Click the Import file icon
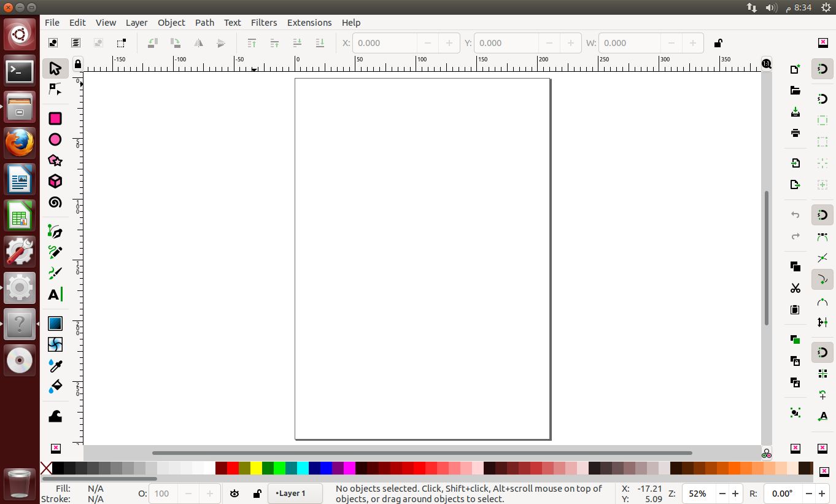The image size is (836, 504). coord(795,163)
